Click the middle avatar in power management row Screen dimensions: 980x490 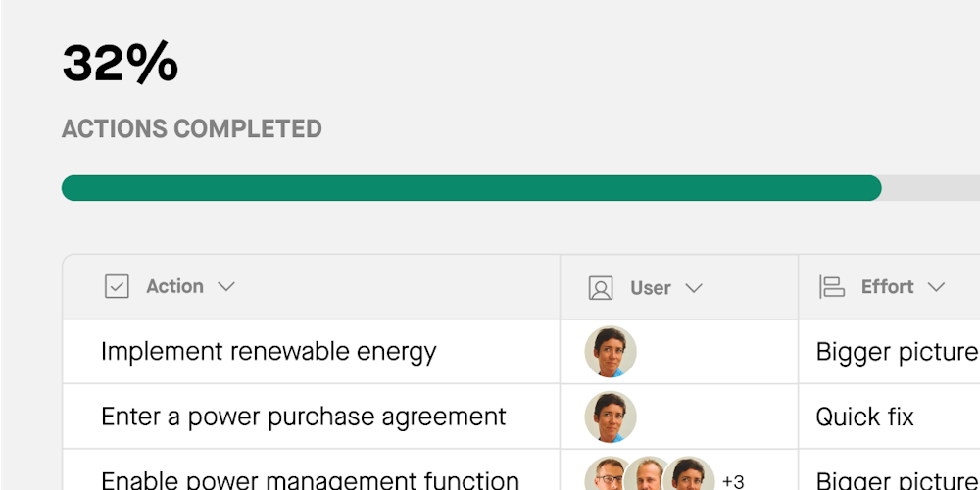click(x=648, y=477)
